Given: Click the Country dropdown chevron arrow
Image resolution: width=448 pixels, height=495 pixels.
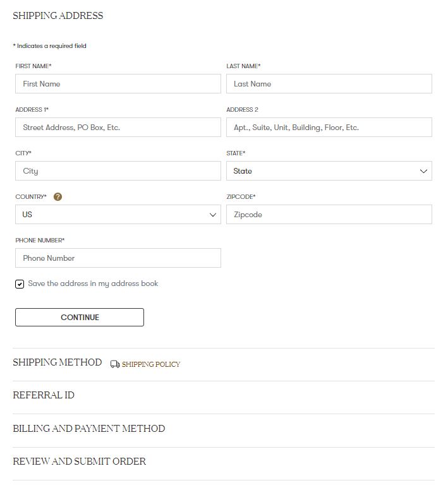Looking at the screenshot, I should click(212, 215).
